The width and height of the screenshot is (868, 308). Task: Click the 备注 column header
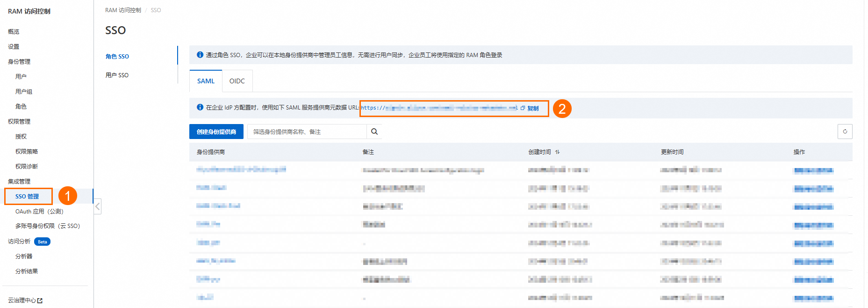pos(368,152)
